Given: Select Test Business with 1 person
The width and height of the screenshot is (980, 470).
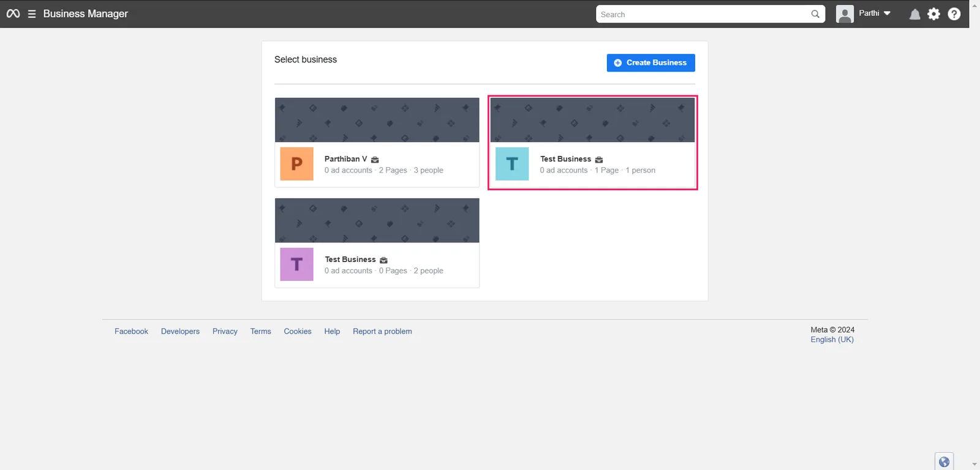Looking at the screenshot, I should (565, 159).
